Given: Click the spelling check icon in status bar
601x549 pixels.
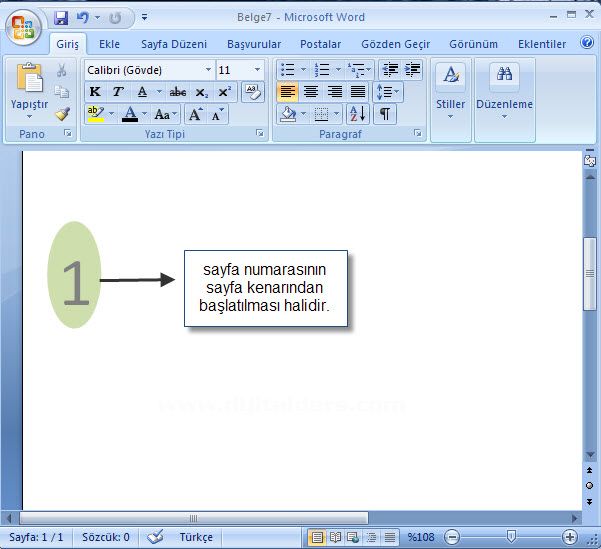Looking at the screenshot, I should 155,537.
